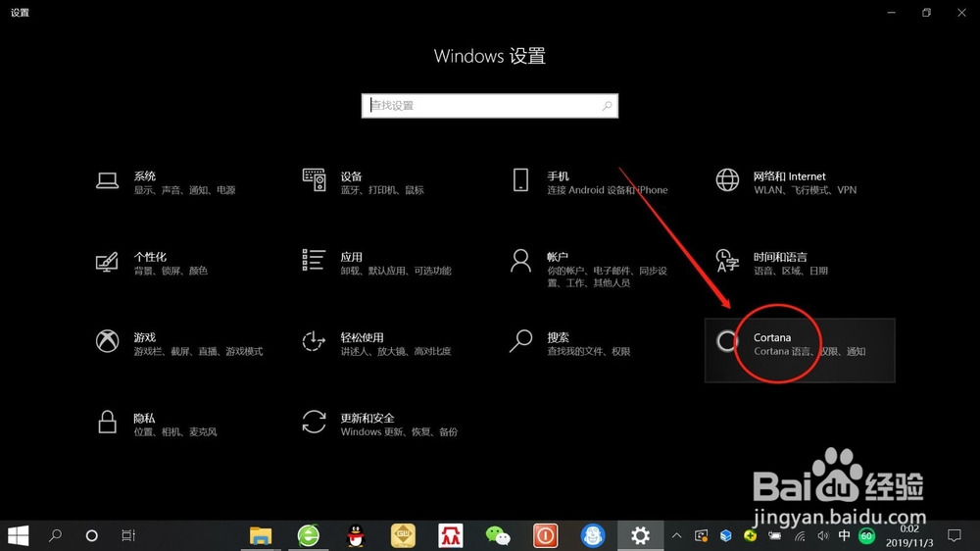Click the 时间和语言 title text

[x=780, y=257]
